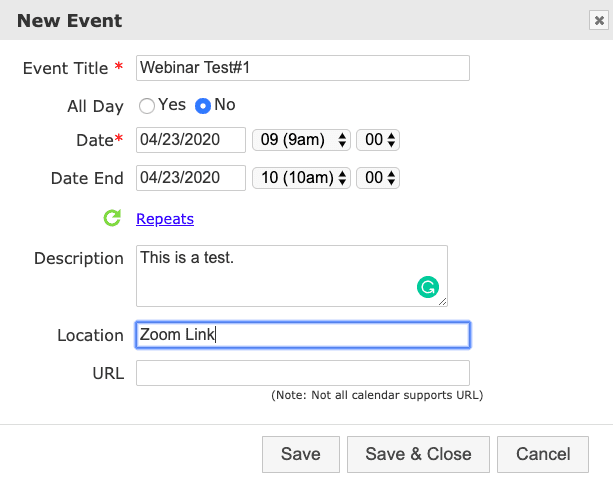Click the Description box resize handle
Image resolution: width=613 pixels, height=482 pixels.
point(442,300)
